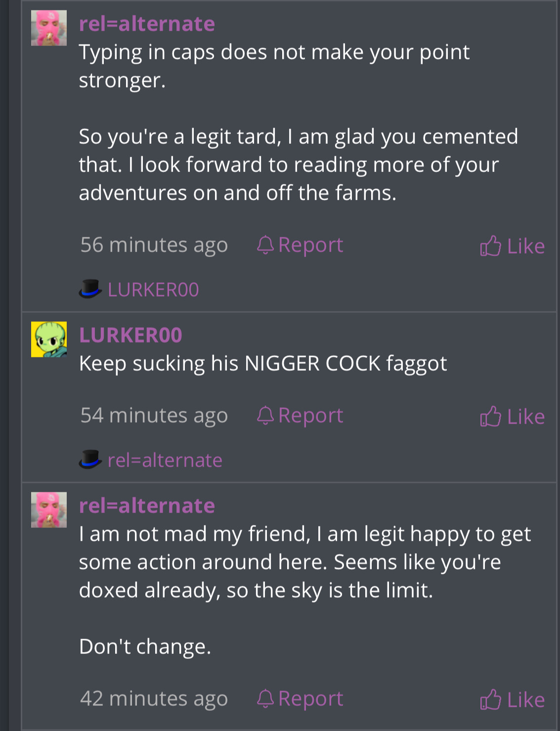This screenshot has height=731, width=560.
Task: Click the bell icon on 42 minutes comment
Action: click(265, 698)
